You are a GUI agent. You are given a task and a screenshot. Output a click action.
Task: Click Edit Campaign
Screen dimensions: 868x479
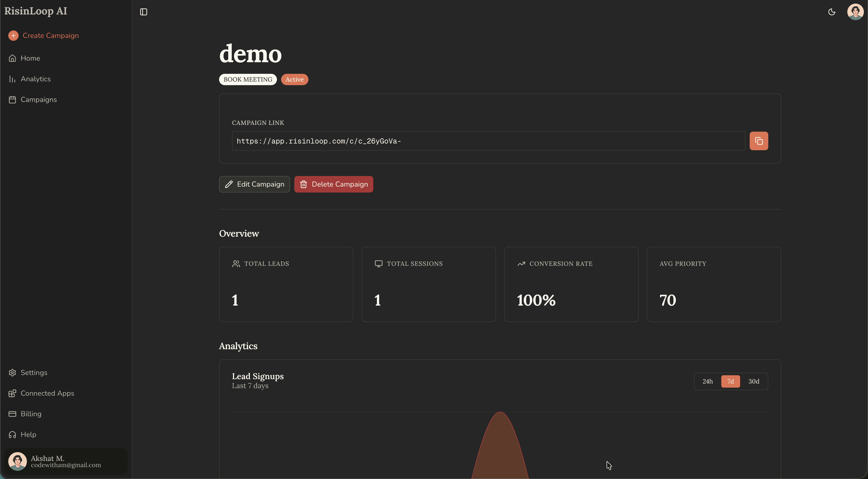coord(254,184)
